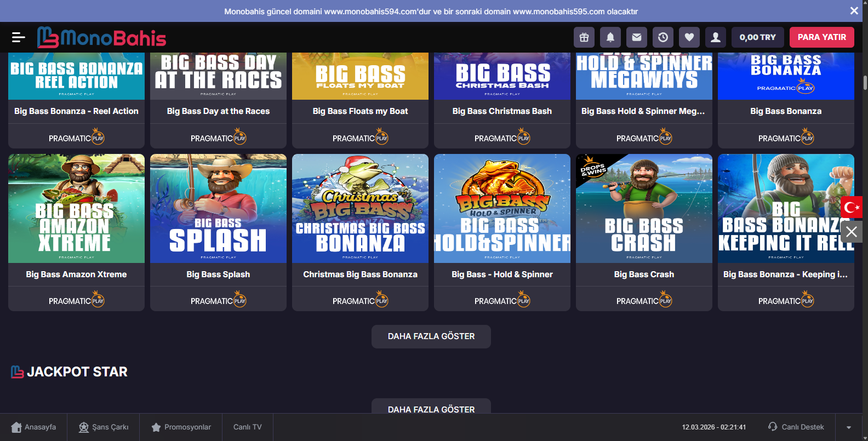This screenshot has width=868, height=441.
Task: Open the Promosyonlar tab
Action: (x=181, y=427)
